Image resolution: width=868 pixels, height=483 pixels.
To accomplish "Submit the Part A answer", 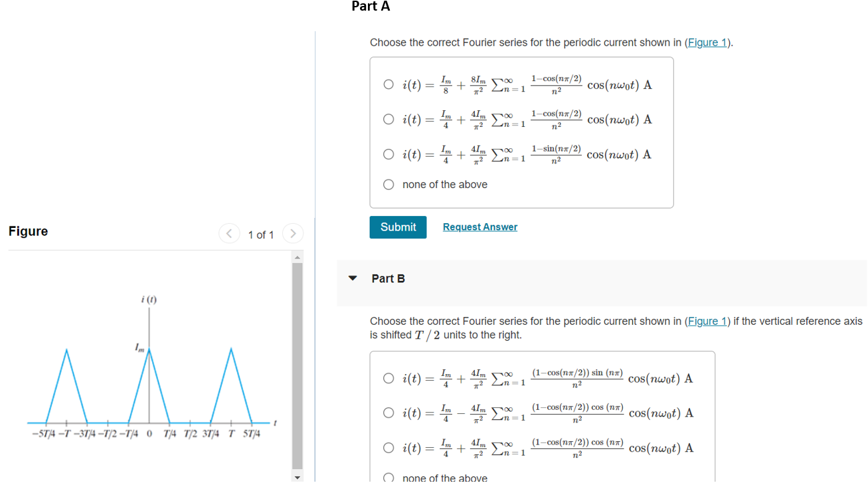I will [398, 227].
